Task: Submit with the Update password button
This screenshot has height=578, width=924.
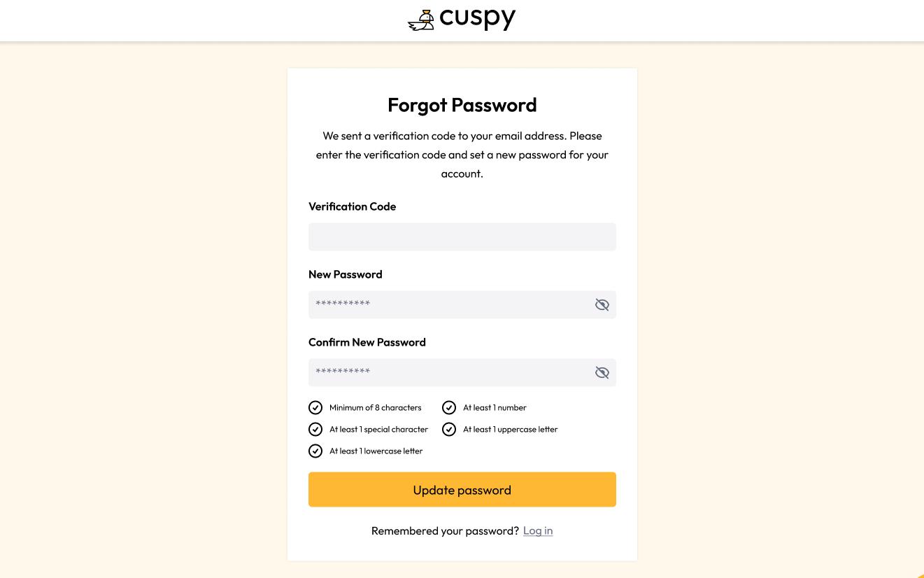Action: click(462, 490)
